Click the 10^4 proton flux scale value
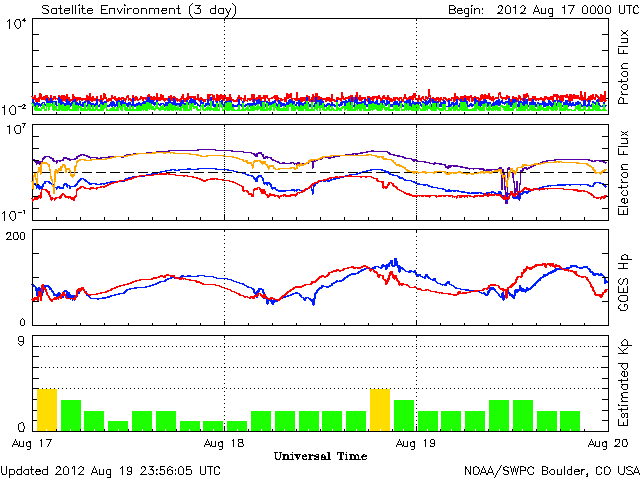Screen dimensions: 640x480 click(x=16, y=24)
